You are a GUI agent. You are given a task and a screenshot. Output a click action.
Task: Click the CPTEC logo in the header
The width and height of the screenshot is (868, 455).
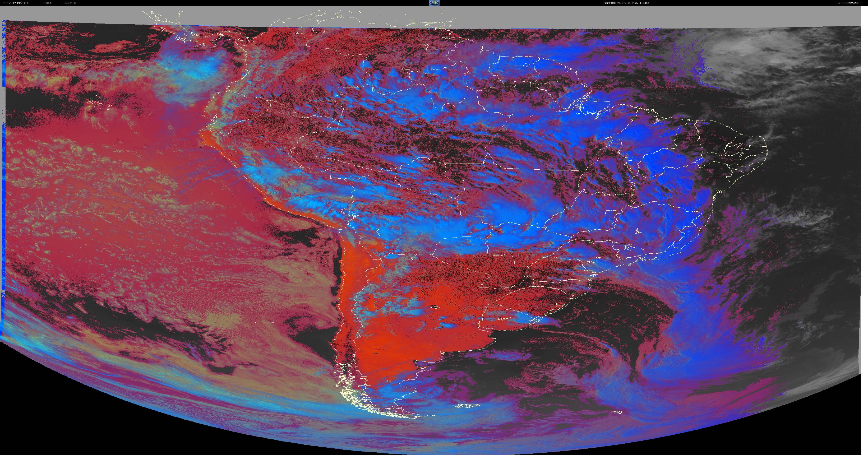pos(434,3)
